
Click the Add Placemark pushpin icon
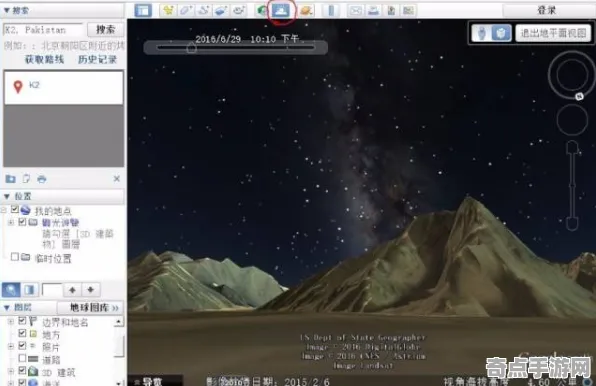click(168, 10)
